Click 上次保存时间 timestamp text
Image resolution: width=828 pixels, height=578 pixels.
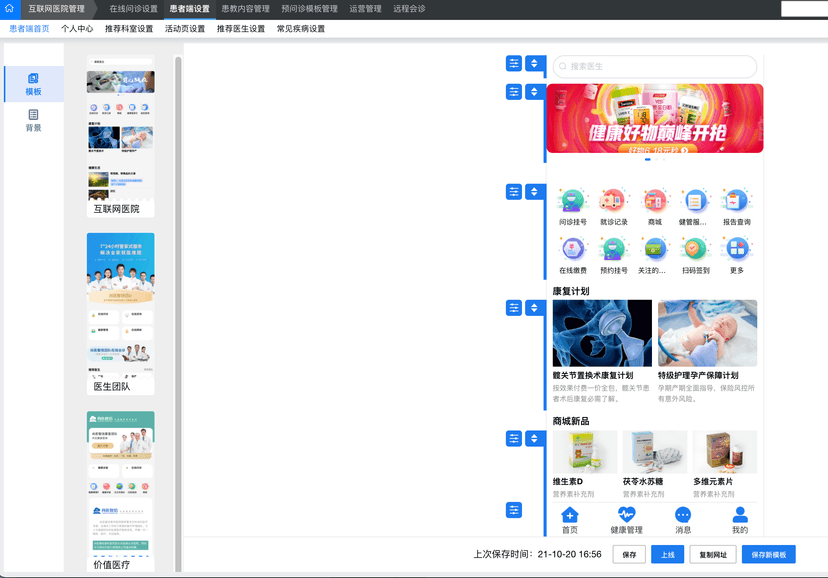point(537,554)
